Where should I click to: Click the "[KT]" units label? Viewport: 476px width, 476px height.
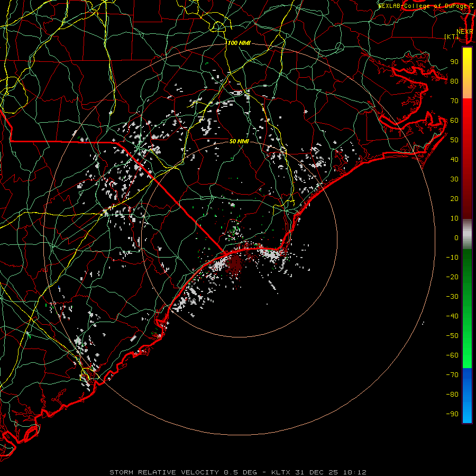pyautogui.click(x=452, y=36)
